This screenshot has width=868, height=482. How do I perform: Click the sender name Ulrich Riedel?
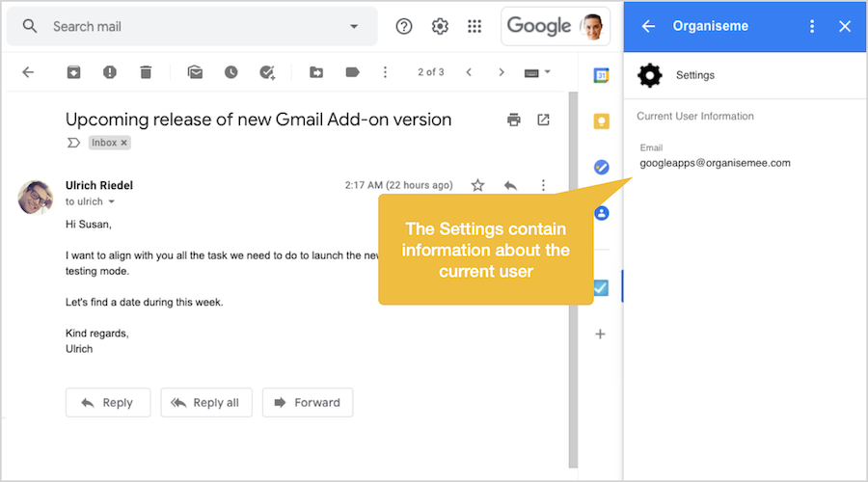coord(99,185)
